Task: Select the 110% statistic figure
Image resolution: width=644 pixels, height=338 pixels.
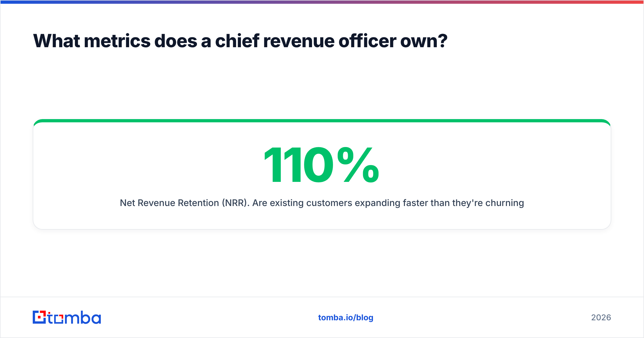Action: [322, 165]
